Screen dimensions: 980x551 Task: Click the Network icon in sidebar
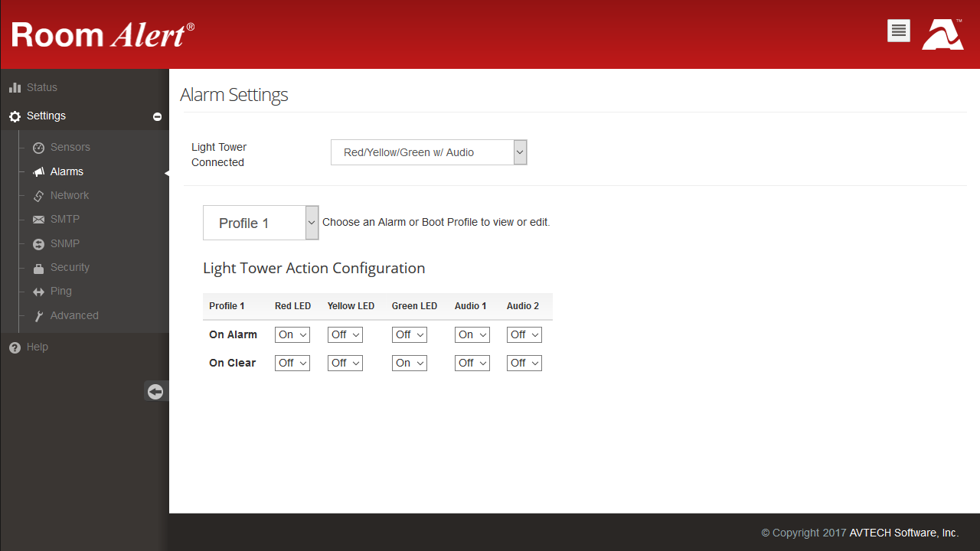tap(38, 196)
